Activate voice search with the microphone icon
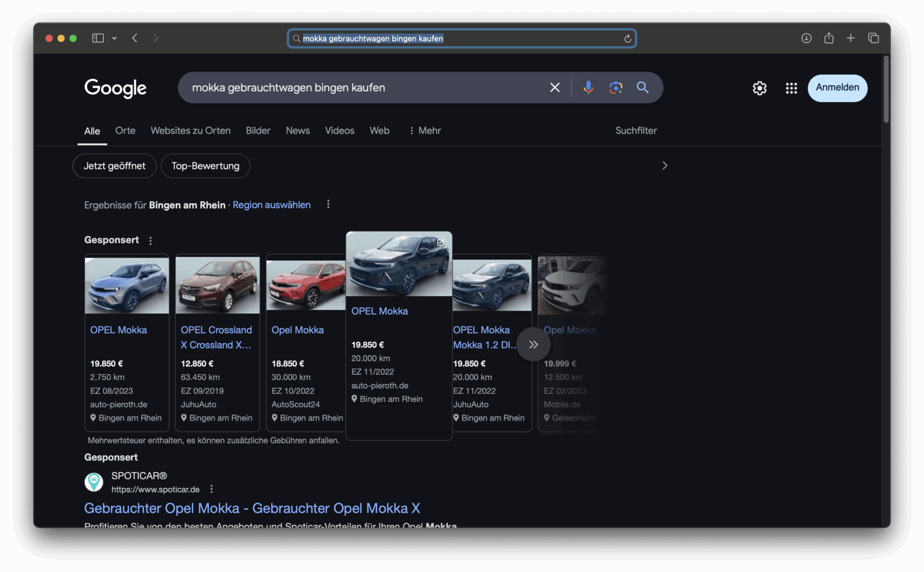The image size is (924, 572). tap(588, 88)
